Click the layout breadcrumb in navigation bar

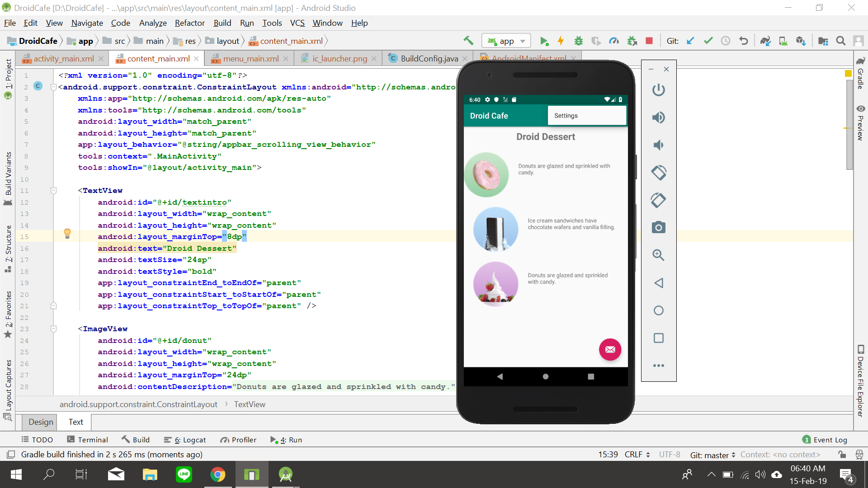pyautogui.click(x=222, y=41)
